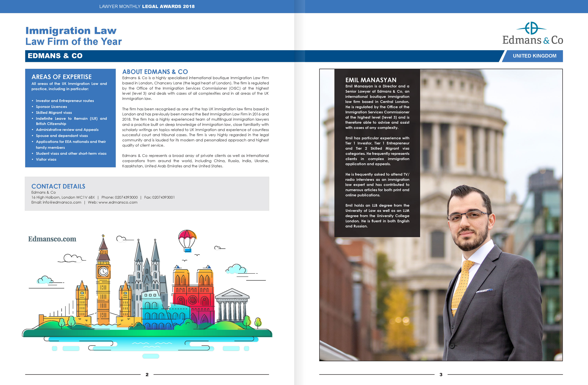
Task: Click page number 3 in the footer
Action: 441,375
